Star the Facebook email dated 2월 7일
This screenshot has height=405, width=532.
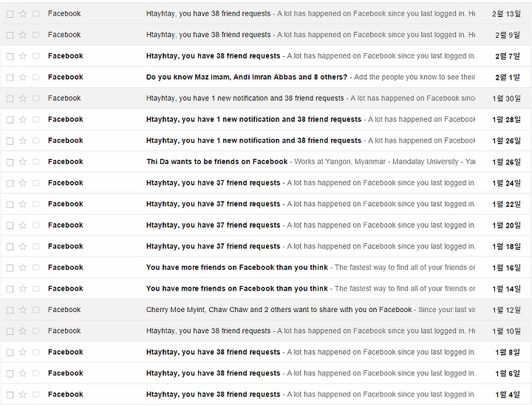pos(23,56)
